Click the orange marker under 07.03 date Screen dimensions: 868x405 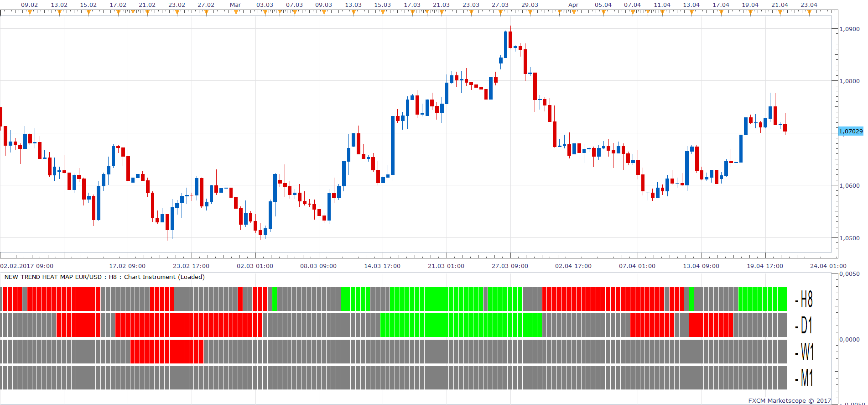(295, 12)
